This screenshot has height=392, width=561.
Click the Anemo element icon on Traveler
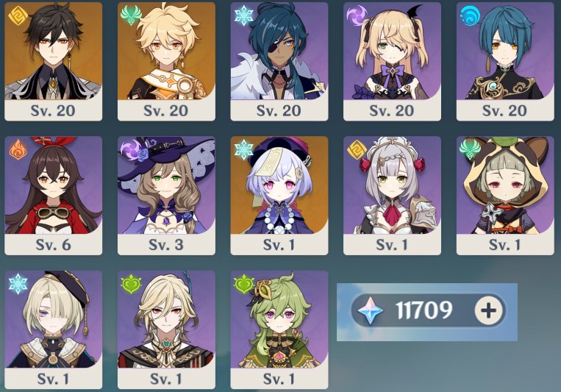[131, 15]
